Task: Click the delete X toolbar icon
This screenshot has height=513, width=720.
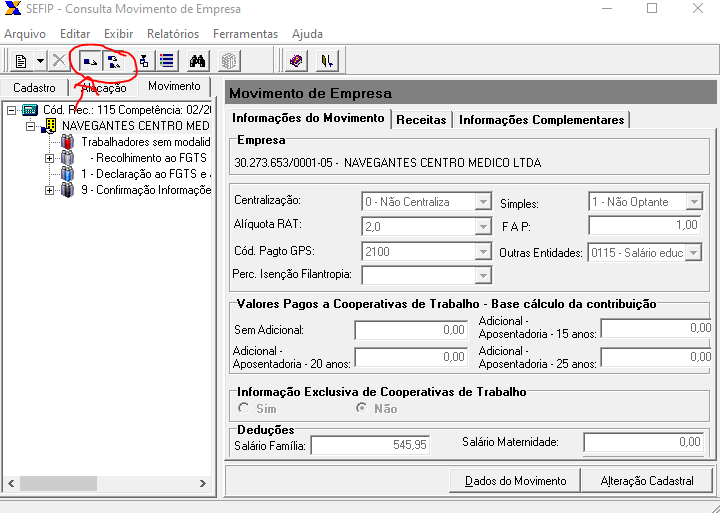Action: [59, 61]
